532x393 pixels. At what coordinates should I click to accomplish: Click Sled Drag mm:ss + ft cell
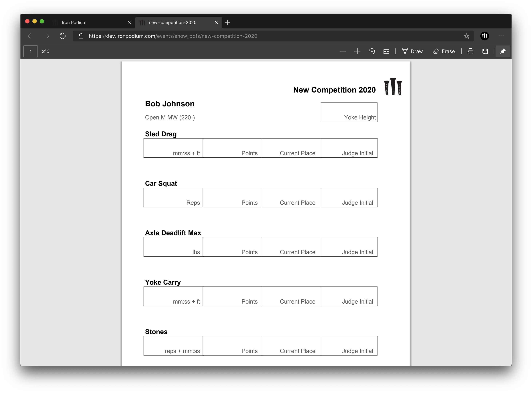[x=173, y=148]
